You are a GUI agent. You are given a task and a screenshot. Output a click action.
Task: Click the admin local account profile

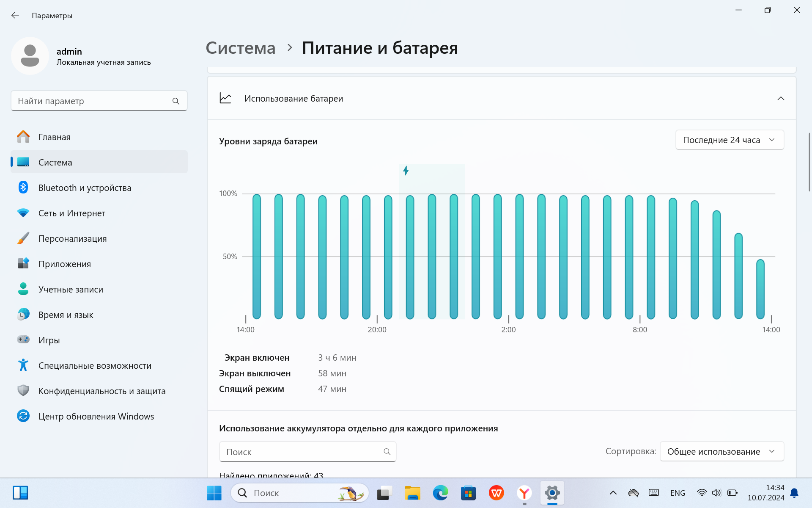click(x=99, y=56)
